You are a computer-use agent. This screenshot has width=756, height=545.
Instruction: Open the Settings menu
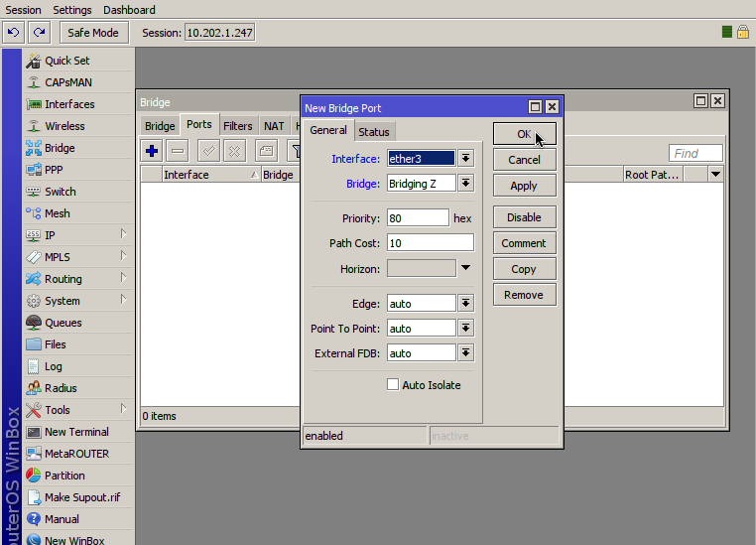tap(72, 10)
